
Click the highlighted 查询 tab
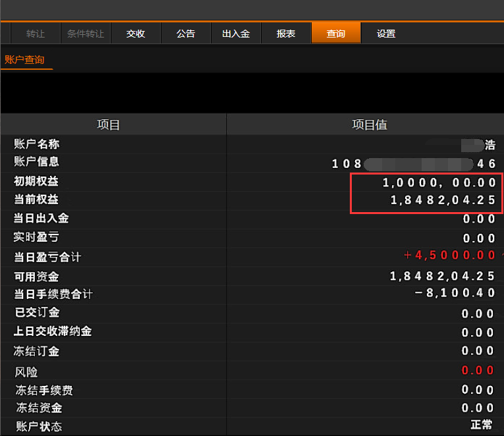tap(336, 34)
